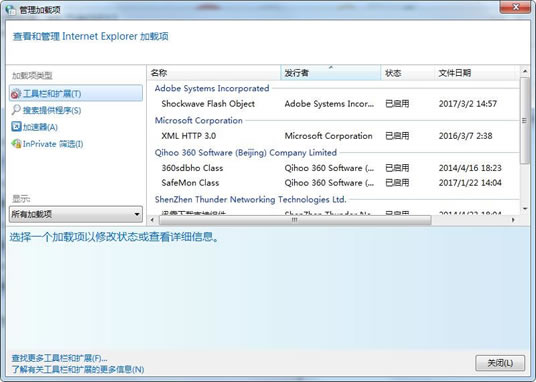Open the find more toolbars and extensions link
This screenshot has height=382, width=536.
point(59,358)
